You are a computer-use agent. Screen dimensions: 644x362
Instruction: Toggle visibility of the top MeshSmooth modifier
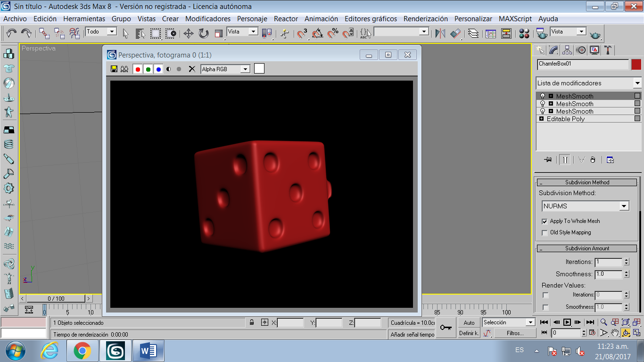542,96
